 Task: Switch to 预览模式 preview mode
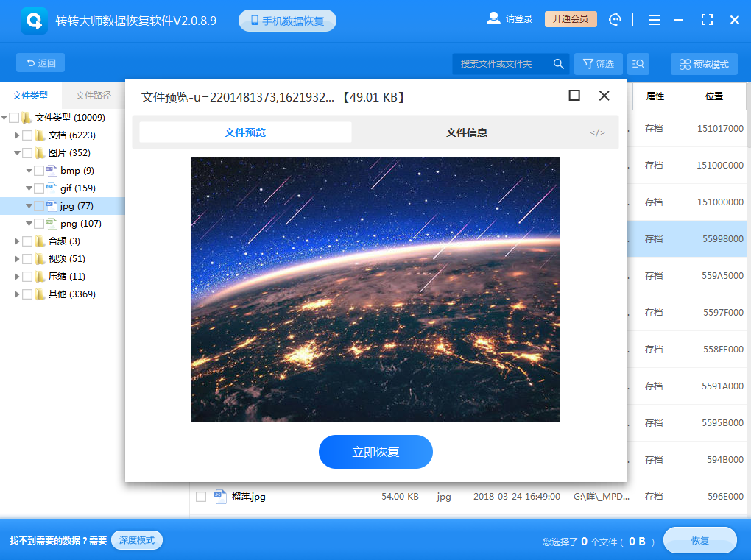[x=704, y=64]
